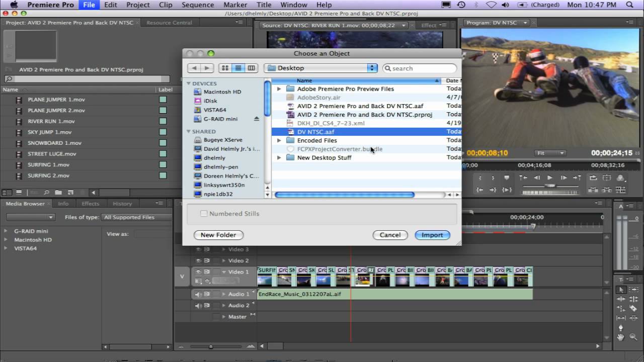644x362 pixels.
Task: Open the Desktop location dropdown
Action: tap(321, 68)
